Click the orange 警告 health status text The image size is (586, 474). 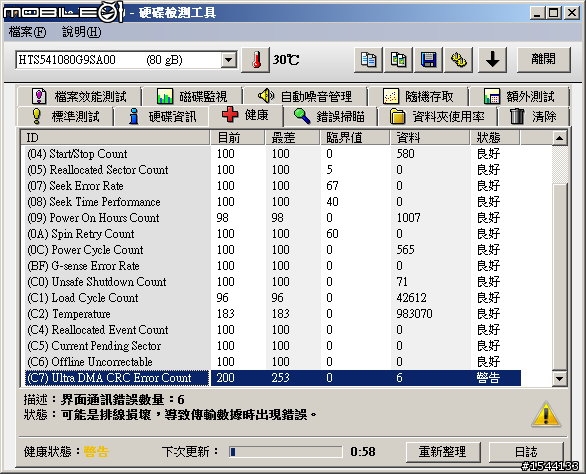coord(96,452)
